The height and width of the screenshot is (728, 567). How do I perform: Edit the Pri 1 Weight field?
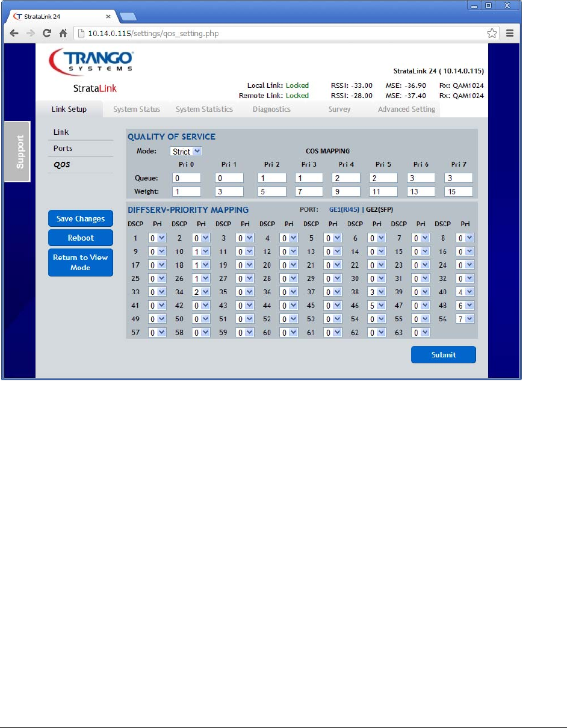pos(229,191)
